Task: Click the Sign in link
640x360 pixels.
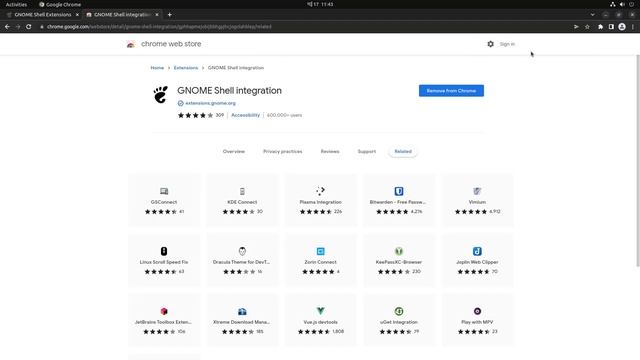Action: 507,44
